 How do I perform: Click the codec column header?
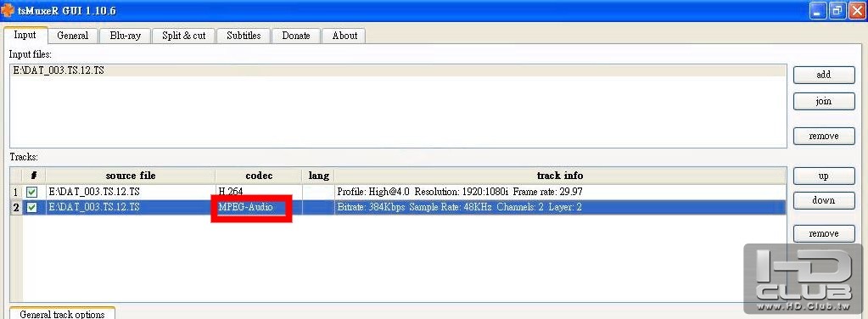(x=259, y=176)
